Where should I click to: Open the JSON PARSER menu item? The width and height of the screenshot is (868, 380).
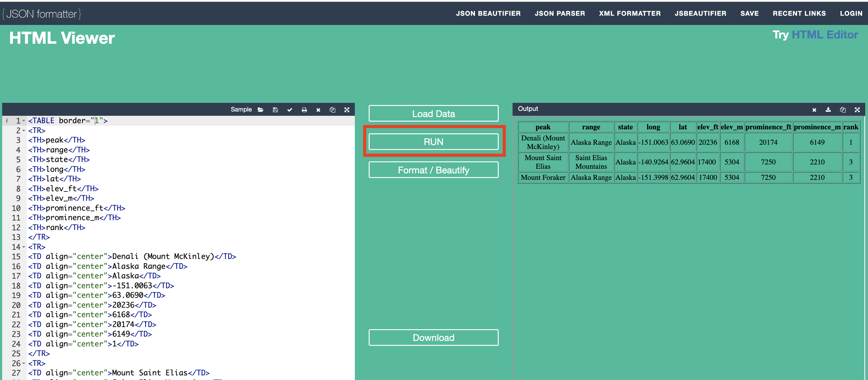tap(559, 14)
